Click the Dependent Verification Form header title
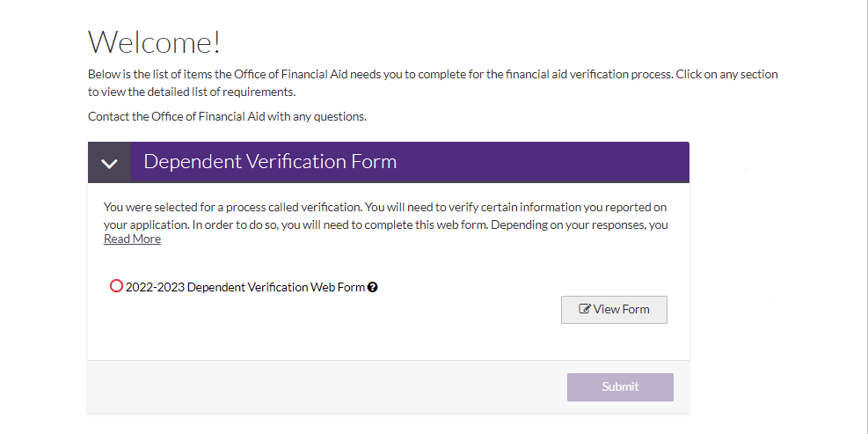Screen dimensions: 868x434 point(270,162)
